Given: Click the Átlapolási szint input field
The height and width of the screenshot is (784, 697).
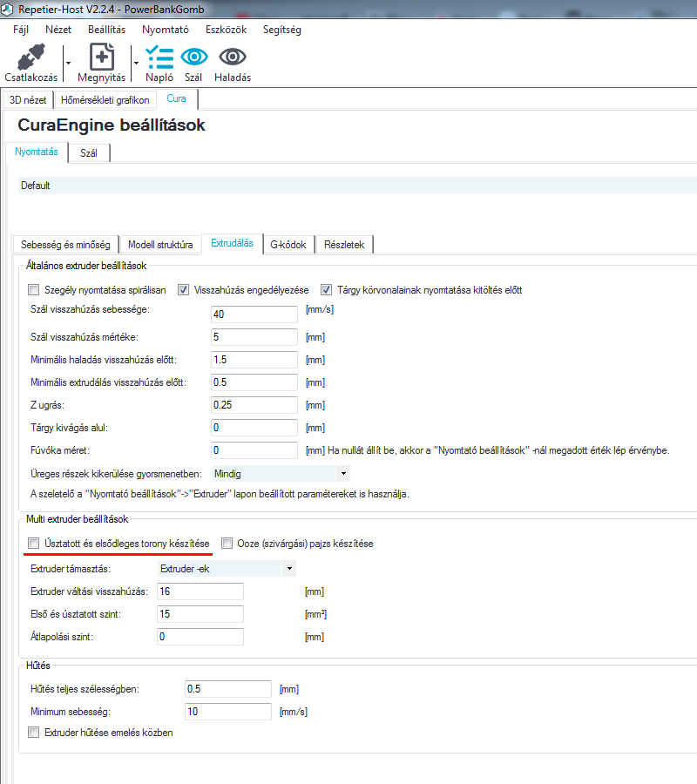Looking at the screenshot, I should tap(200, 637).
